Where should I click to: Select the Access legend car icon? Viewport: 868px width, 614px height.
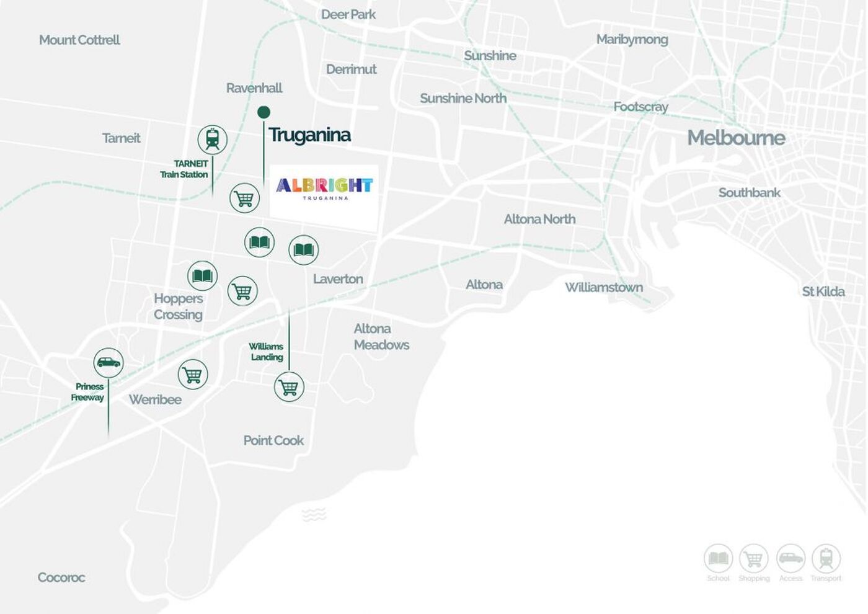(x=790, y=558)
